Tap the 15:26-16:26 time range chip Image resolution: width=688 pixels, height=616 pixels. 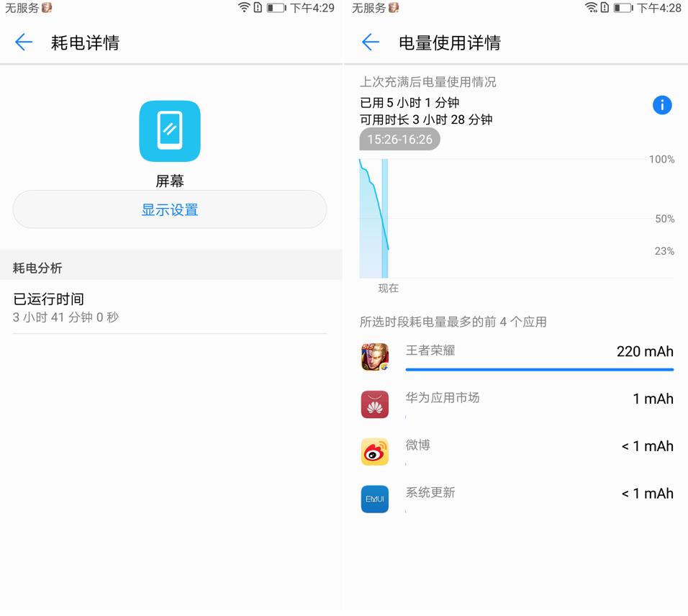point(399,140)
